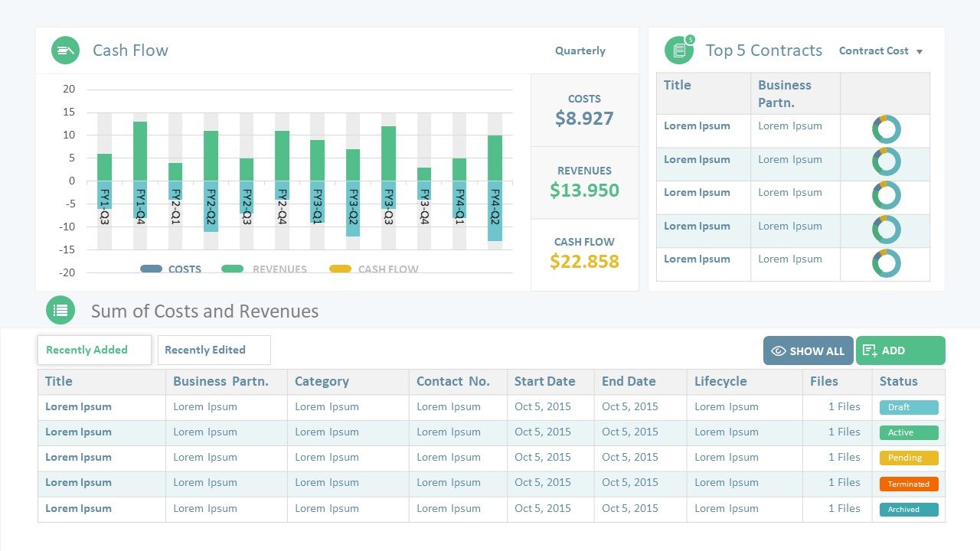Click 1 Files in the Archived row

coord(844,508)
